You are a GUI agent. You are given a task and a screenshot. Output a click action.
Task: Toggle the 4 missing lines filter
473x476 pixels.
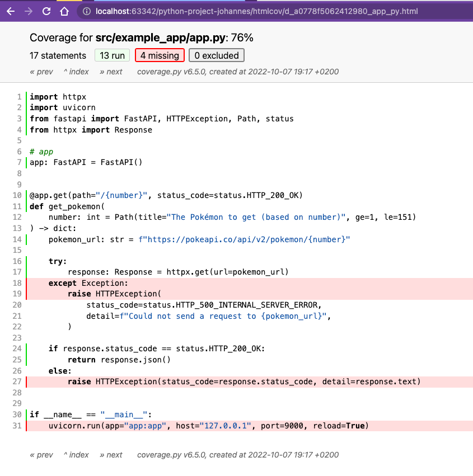[159, 55]
